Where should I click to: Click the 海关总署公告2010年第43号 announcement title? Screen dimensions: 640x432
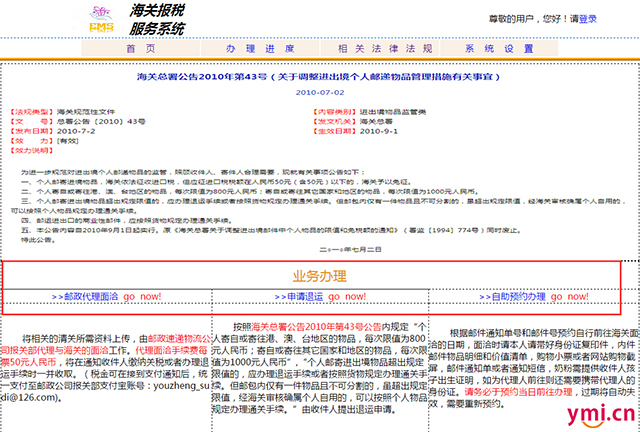pyautogui.click(x=319, y=76)
